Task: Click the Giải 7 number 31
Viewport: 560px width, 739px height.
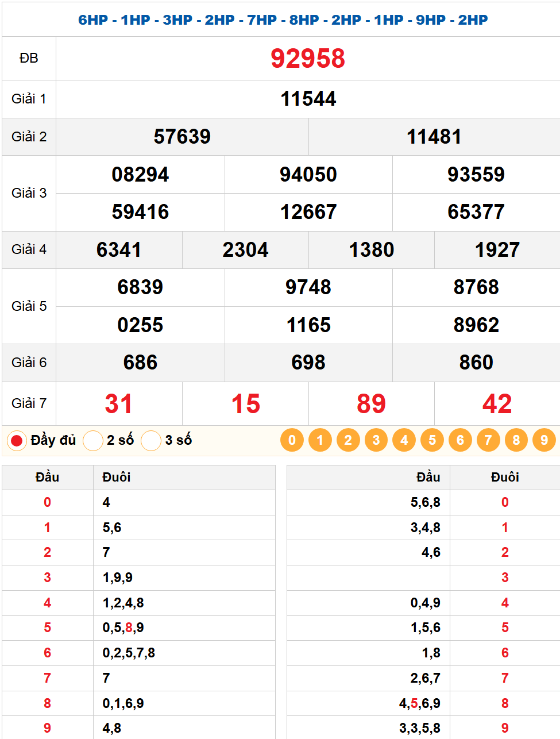Action: click(119, 404)
